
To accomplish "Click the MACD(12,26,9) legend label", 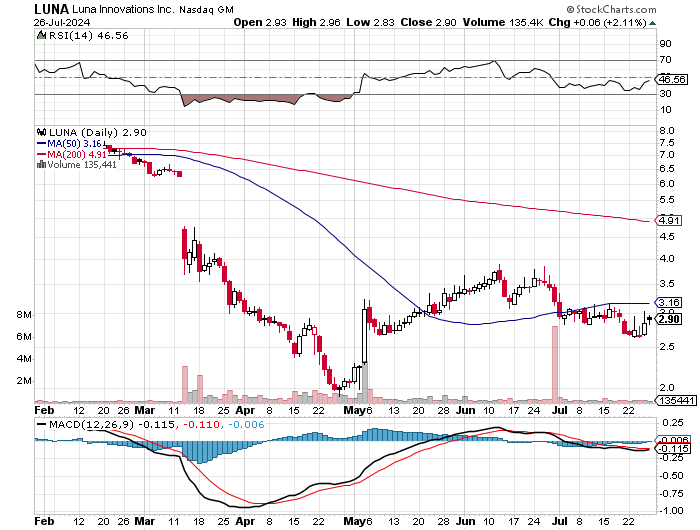I will (91, 424).
